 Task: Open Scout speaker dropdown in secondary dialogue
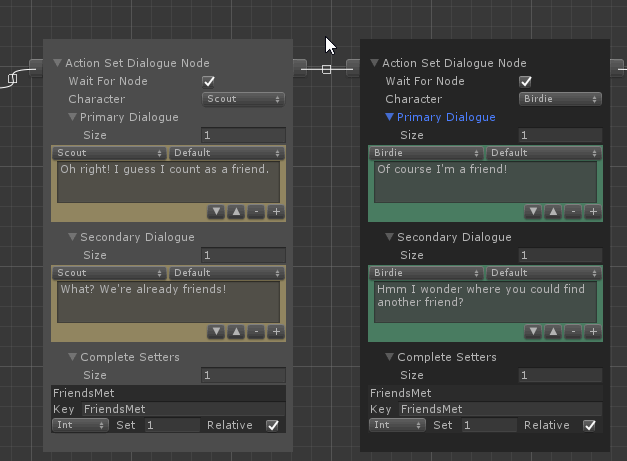point(109,273)
